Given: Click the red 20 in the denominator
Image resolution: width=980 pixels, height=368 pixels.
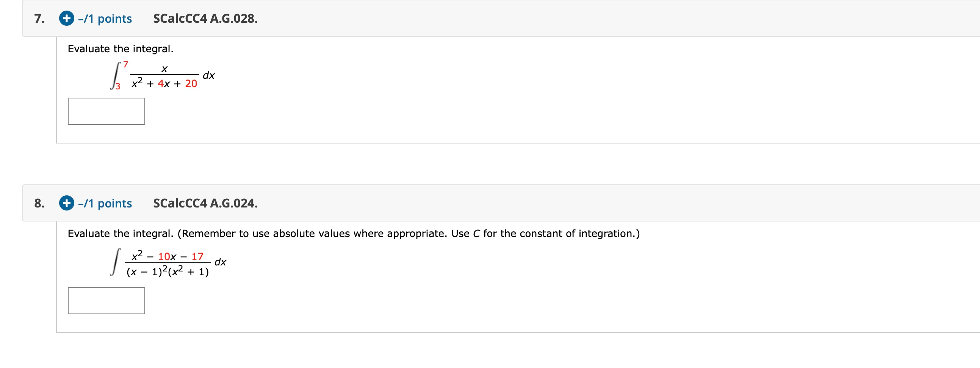Looking at the screenshot, I should pos(191,84).
